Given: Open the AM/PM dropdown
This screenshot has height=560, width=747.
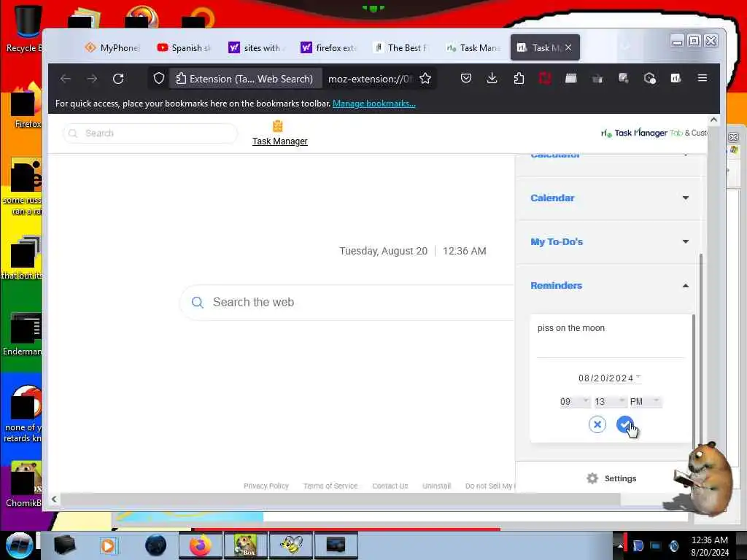Looking at the screenshot, I should (645, 402).
